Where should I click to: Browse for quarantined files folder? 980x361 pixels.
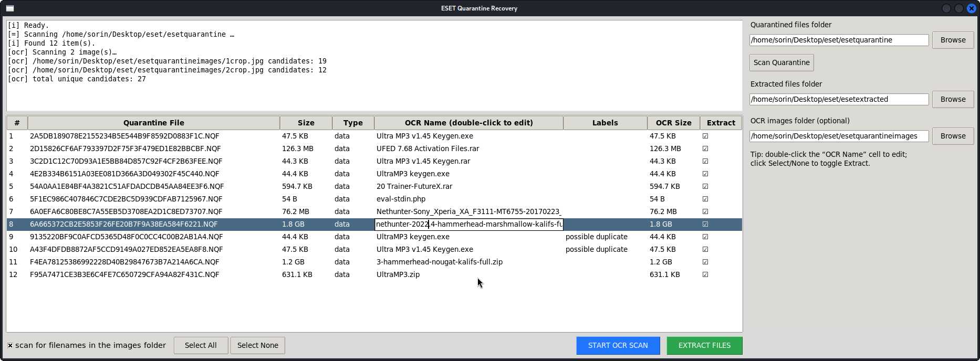[x=953, y=40]
